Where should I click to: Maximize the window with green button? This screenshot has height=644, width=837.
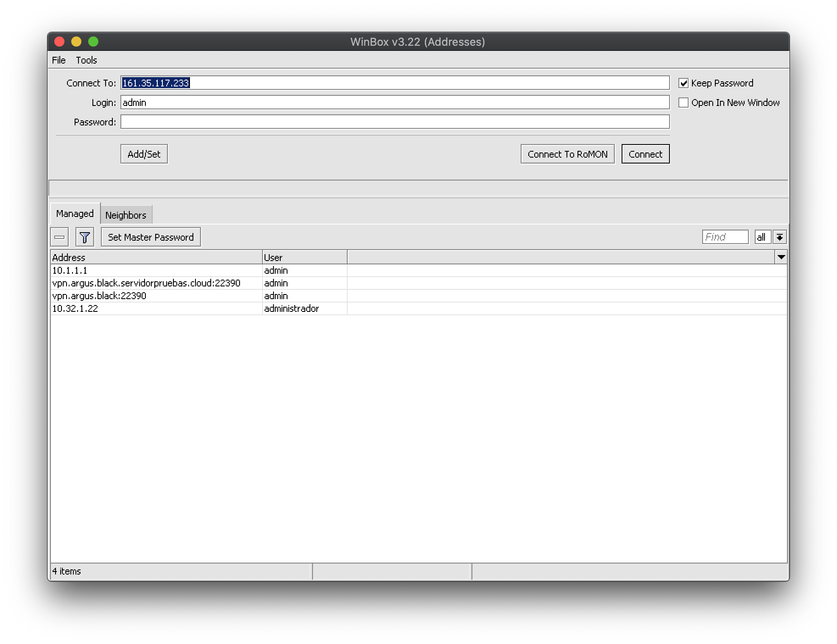93,42
